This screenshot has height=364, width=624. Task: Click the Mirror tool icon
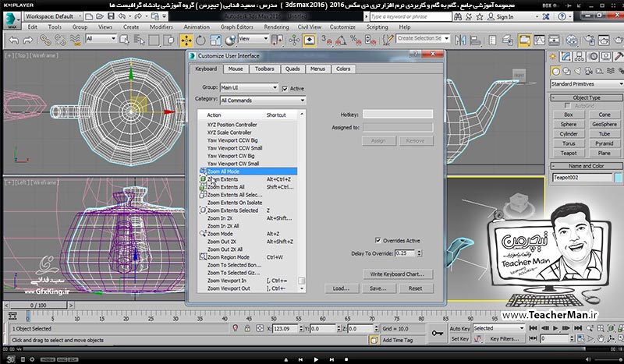460,40
